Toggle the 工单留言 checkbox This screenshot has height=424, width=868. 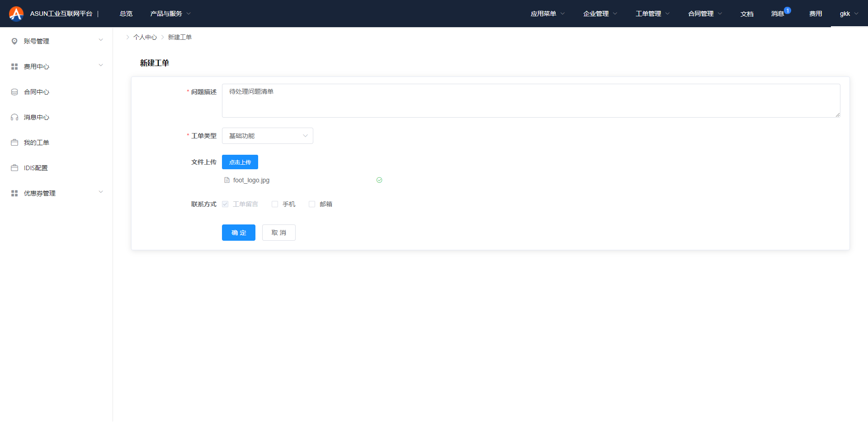(x=225, y=204)
